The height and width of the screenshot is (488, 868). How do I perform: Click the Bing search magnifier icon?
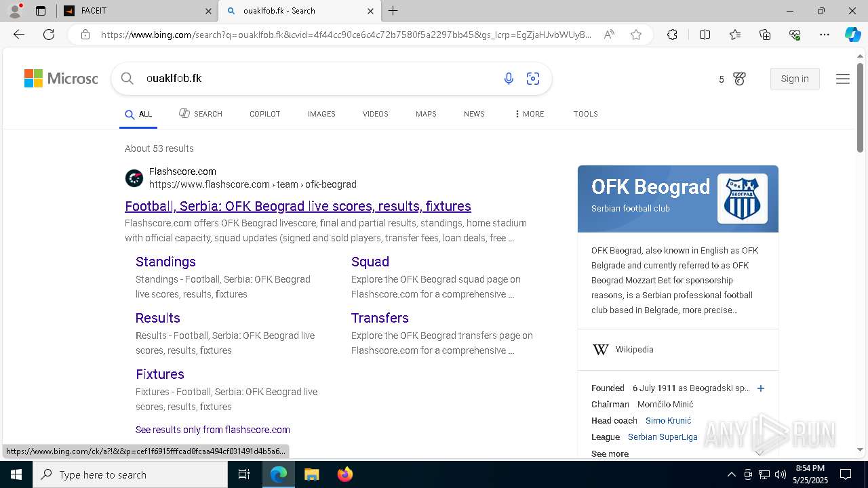tap(127, 79)
